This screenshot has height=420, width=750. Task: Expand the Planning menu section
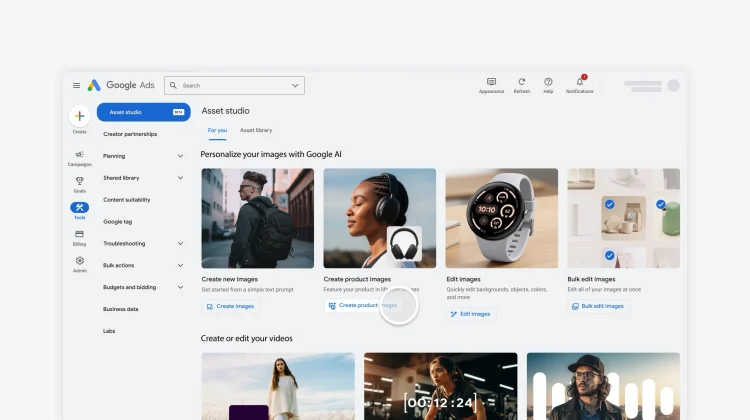[x=180, y=156]
